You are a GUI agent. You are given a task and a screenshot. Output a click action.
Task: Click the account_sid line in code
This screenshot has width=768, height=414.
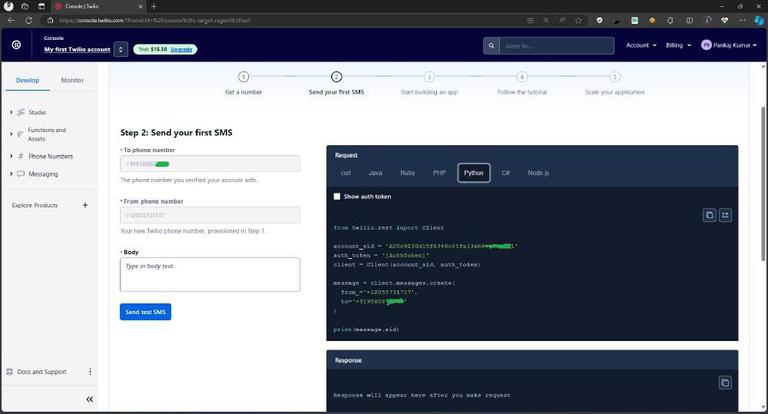click(x=426, y=246)
